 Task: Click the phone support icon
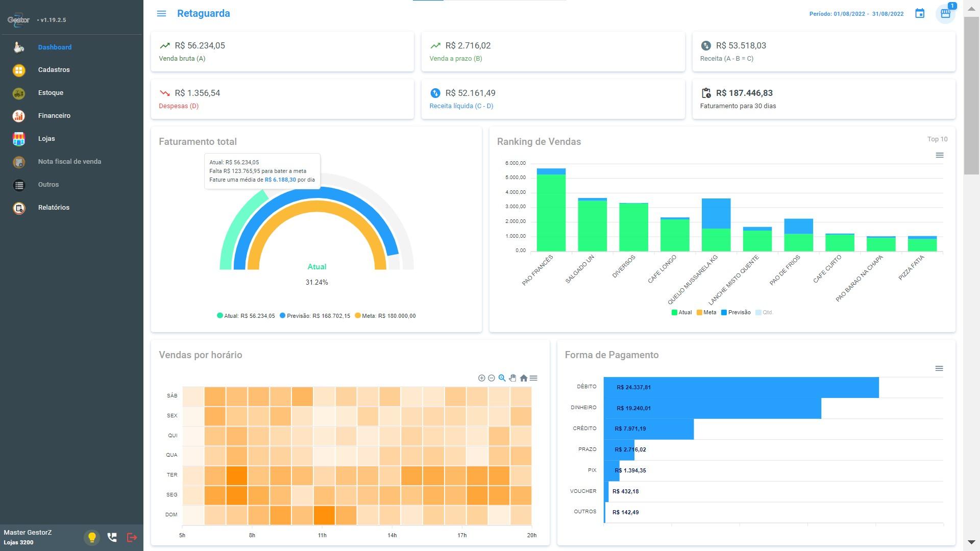pyautogui.click(x=112, y=537)
